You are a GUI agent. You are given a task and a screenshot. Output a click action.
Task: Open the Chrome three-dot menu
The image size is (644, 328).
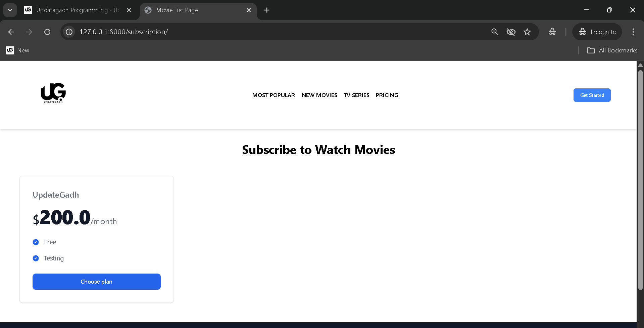click(x=633, y=32)
